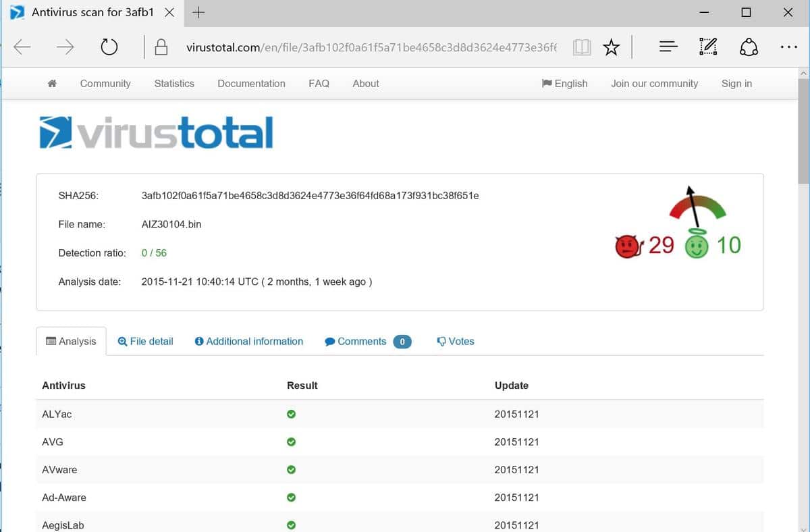Reload the page with the refresh icon
This screenshot has height=532, width=810.
(x=109, y=47)
